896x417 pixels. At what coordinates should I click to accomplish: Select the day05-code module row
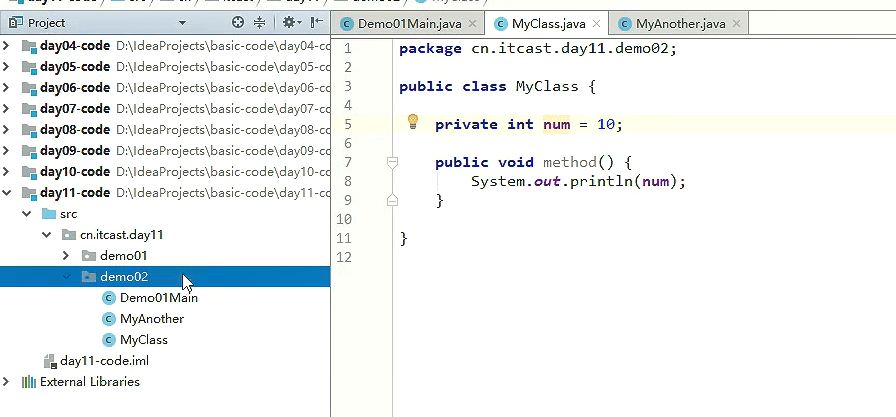click(x=165, y=67)
